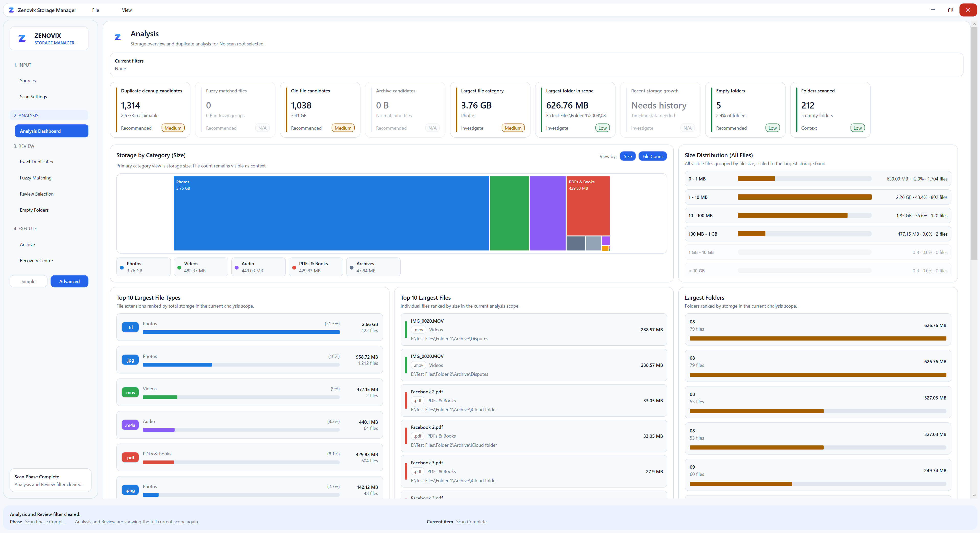The image size is (980, 533).
Task: Click the 1 - 10 MB size band row
Action: [x=818, y=197]
